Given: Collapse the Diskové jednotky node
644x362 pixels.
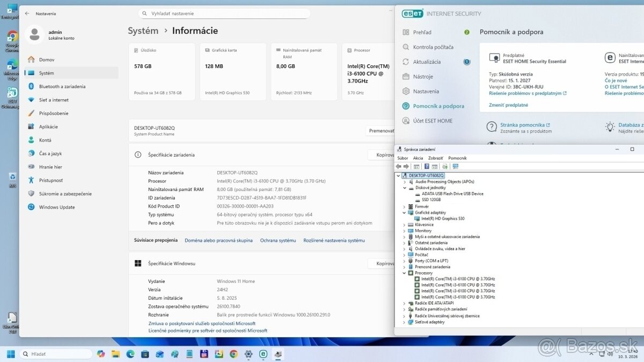Looking at the screenshot, I should point(405,188).
